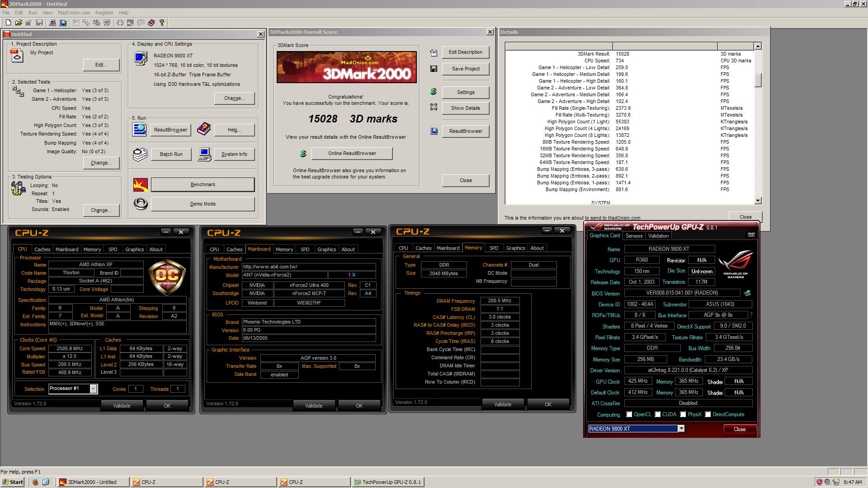Click the purple Help book icon in Run section
The width and height of the screenshot is (868, 488).
(204, 129)
